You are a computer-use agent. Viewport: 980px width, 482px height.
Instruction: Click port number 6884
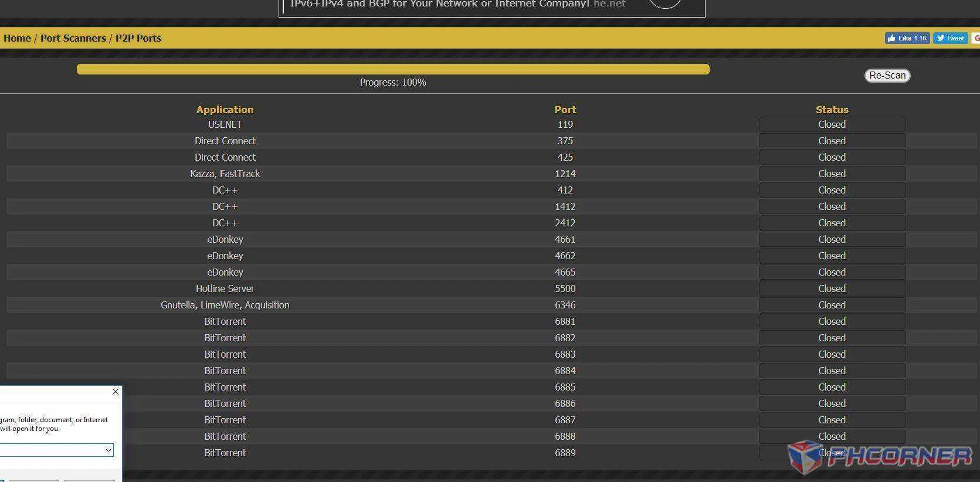point(565,371)
